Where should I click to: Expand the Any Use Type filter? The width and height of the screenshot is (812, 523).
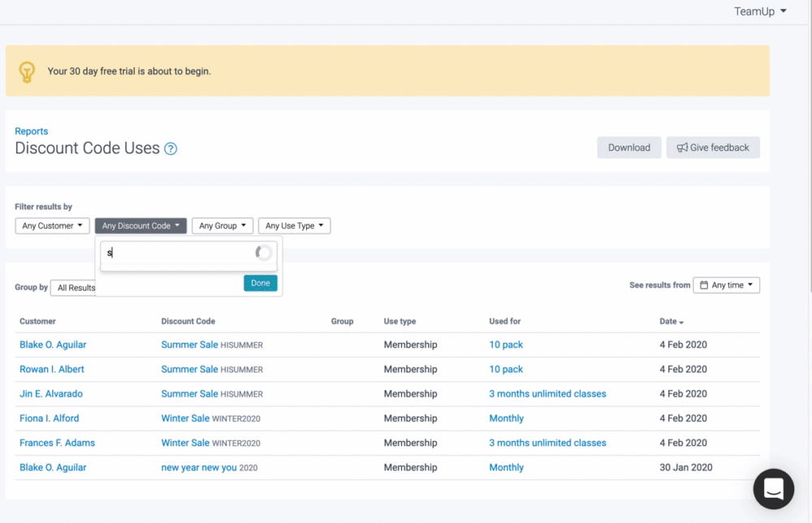pyautogui.click(x=294, y=226)
